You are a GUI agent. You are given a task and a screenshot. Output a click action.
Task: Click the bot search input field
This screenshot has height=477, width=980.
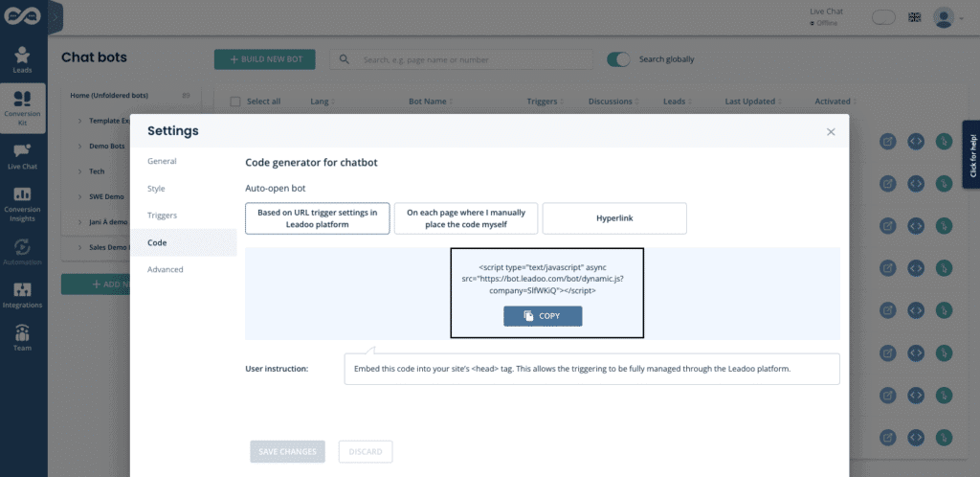469,59
